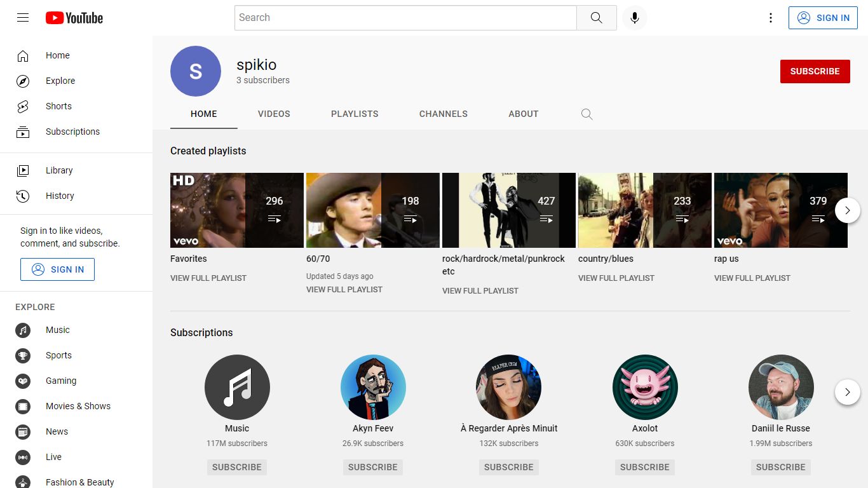Viewport: 868px width, 488px height.
Task: Click the Search input field
Action: coord(405,18)
